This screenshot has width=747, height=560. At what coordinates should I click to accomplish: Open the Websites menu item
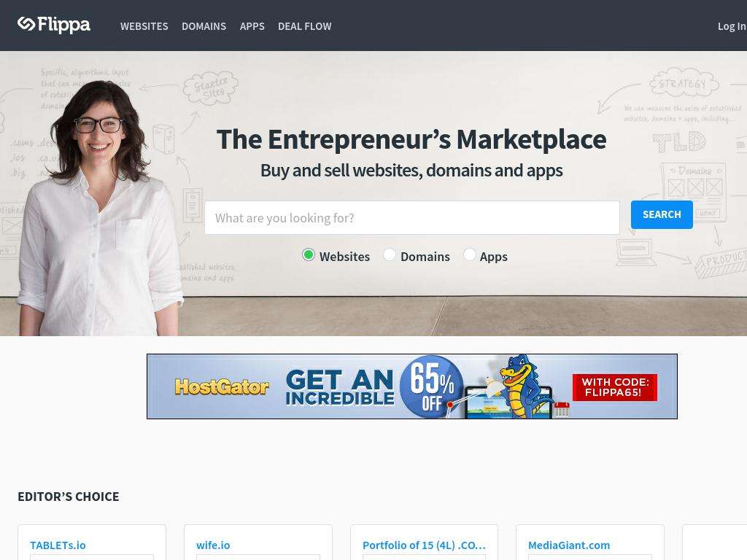pos(144,26)
